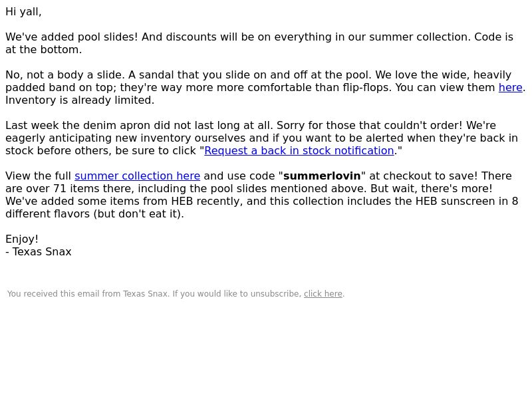Click the 'Hi yall,' greeting text
This screenshot has height=399, width=532.
click(x=23, y=12)
